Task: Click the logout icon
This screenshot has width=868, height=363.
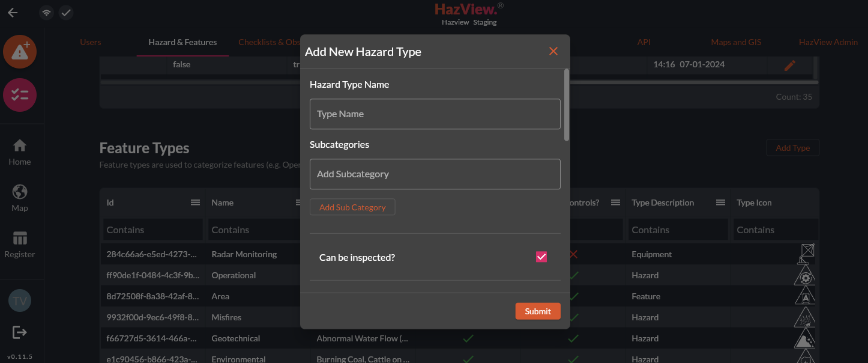Action: click(20, 332)
